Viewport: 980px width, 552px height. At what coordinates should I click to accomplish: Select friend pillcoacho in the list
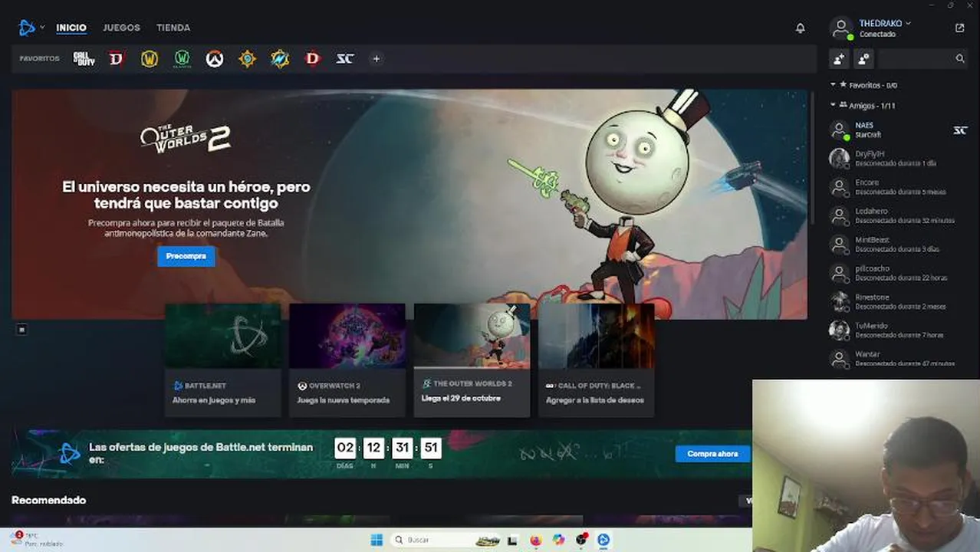898,273
